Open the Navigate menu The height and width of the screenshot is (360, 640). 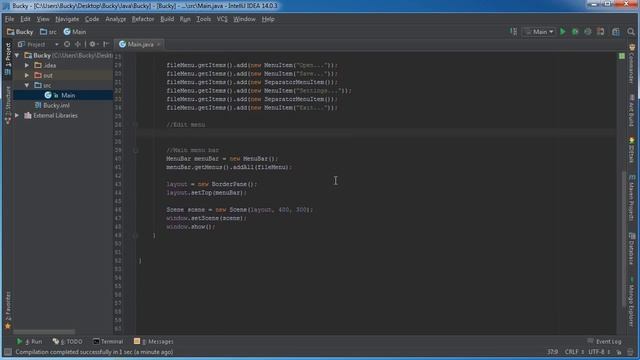pos(67,19)
